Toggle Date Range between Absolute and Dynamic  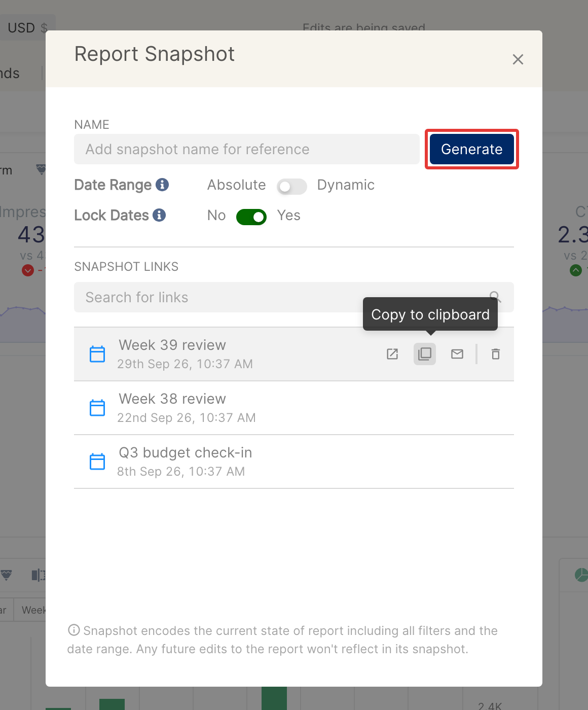(291, 187)
